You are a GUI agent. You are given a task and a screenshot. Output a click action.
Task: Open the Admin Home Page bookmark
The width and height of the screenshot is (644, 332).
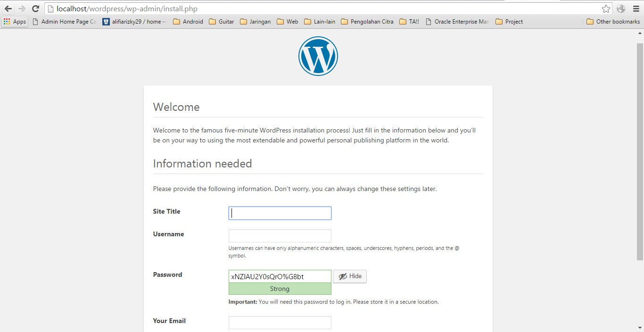(64, 22)
